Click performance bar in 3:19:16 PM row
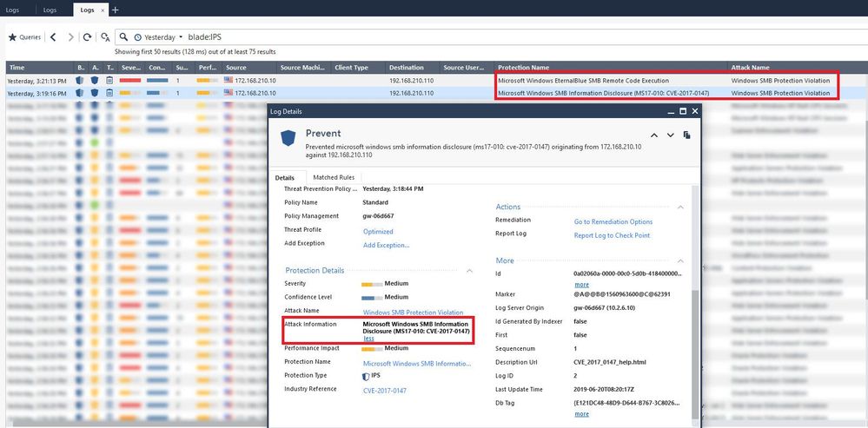 pyautogui.click(x=208, y=94)
